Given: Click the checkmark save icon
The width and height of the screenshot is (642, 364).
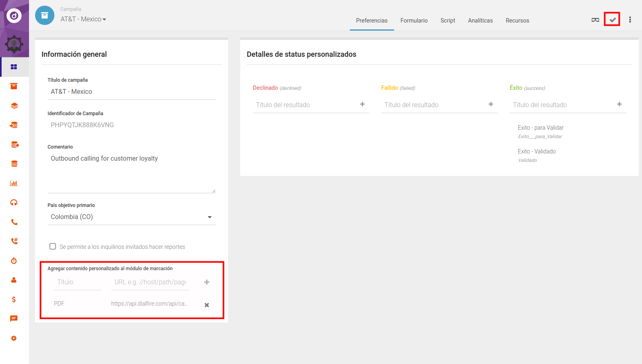Looking at the screenshot, I should [612, 20].
